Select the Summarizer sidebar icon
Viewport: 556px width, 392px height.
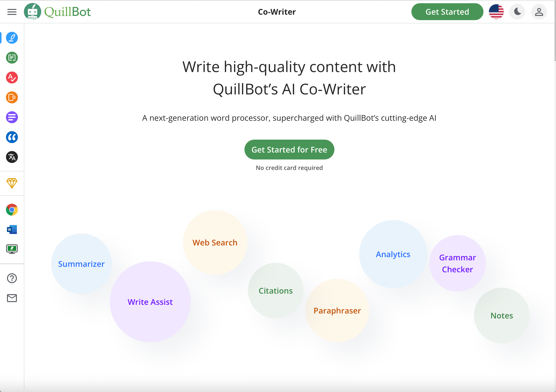click(11, 118)
